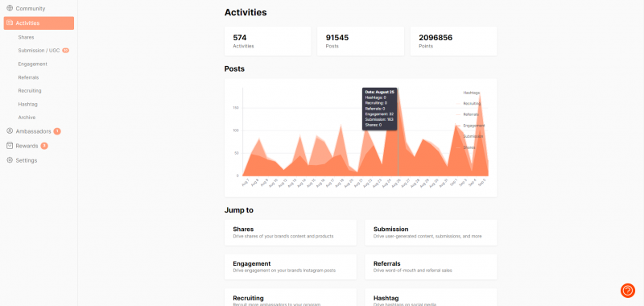
Task: Toggle the Shares series in the chart legend
Action: coord(469,147)
